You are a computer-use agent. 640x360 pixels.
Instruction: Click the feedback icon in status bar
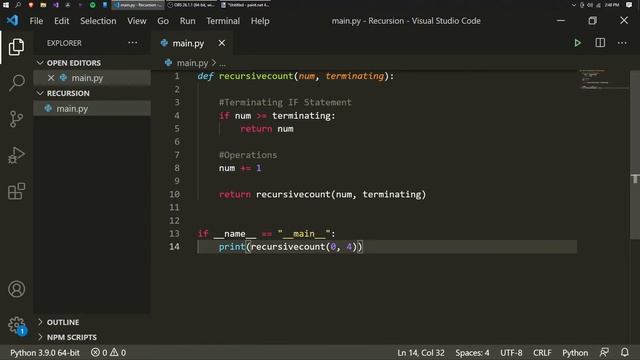604,352
